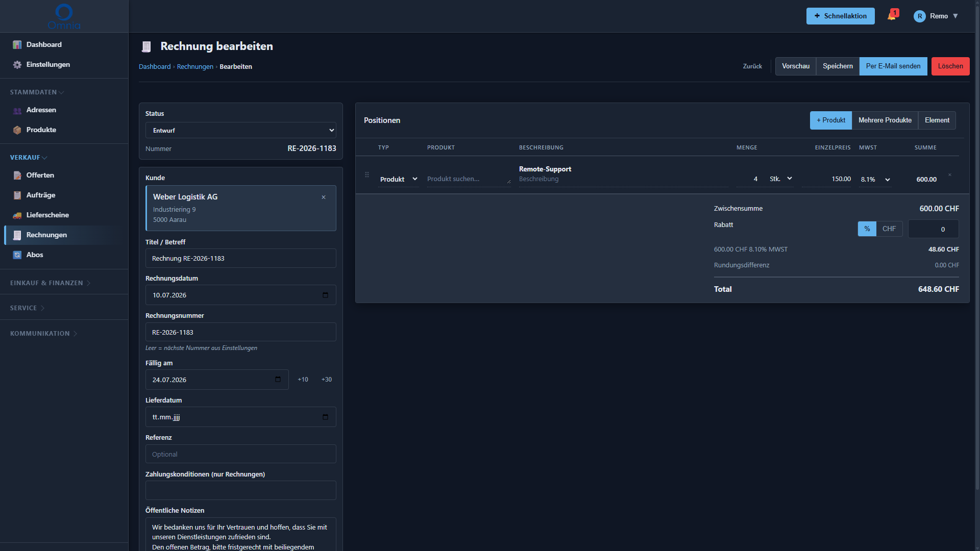Open the notifications bell icon

892,16
